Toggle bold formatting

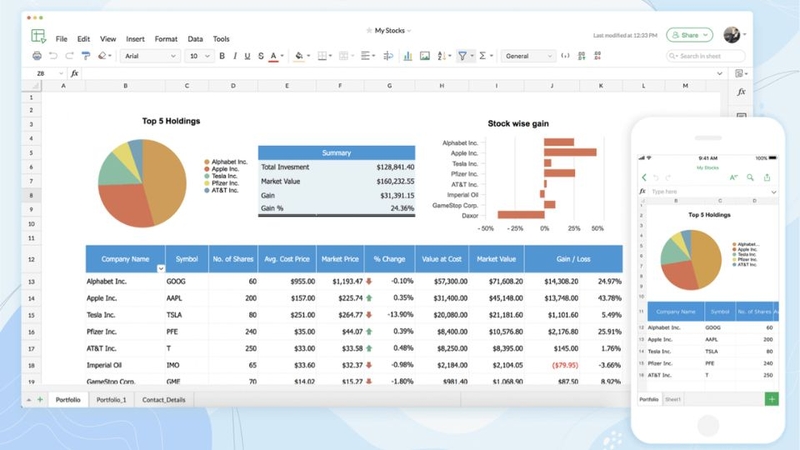(x=222, y=56)
